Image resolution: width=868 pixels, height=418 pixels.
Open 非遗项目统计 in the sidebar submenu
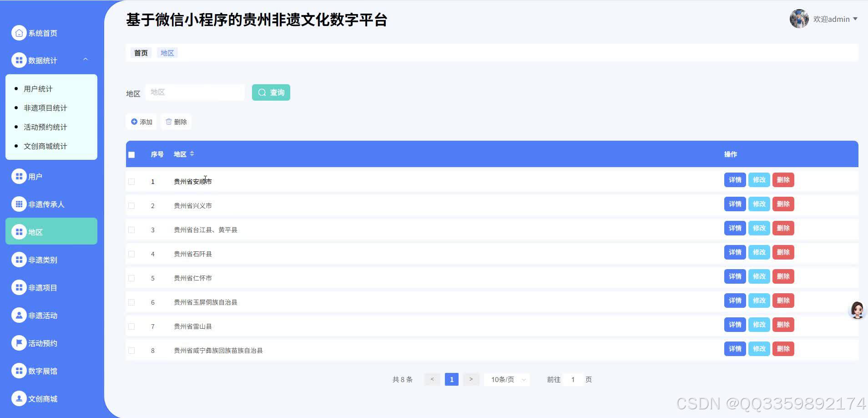(x=45, y=108)
